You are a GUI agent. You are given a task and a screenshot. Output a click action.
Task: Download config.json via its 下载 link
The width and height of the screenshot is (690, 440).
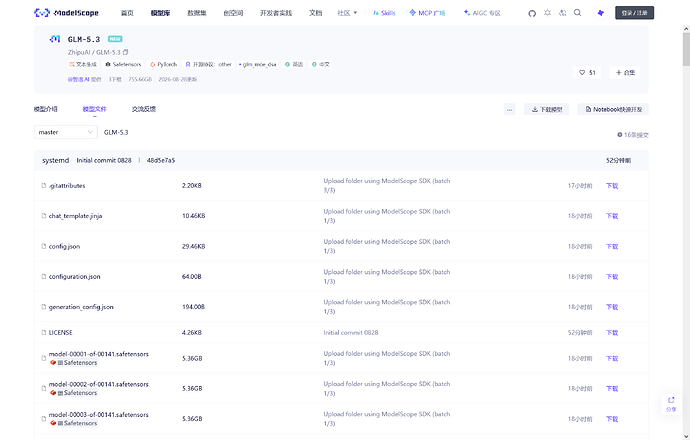click(612, 246)
